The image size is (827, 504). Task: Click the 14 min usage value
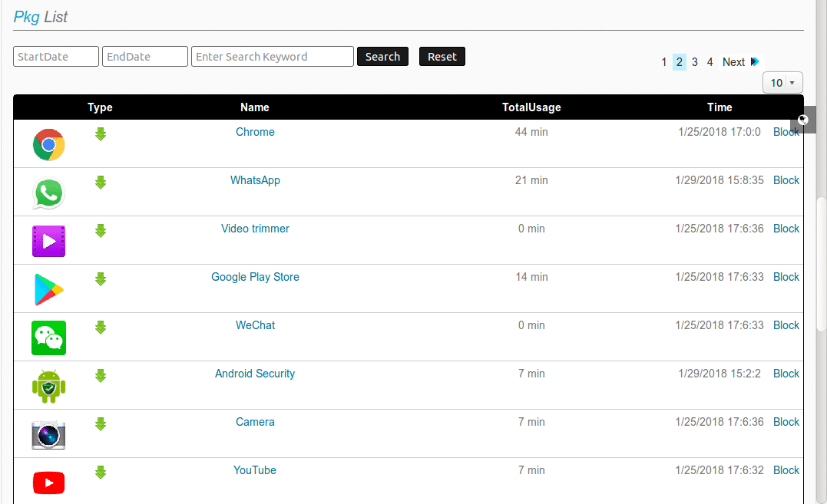[531, 277]
